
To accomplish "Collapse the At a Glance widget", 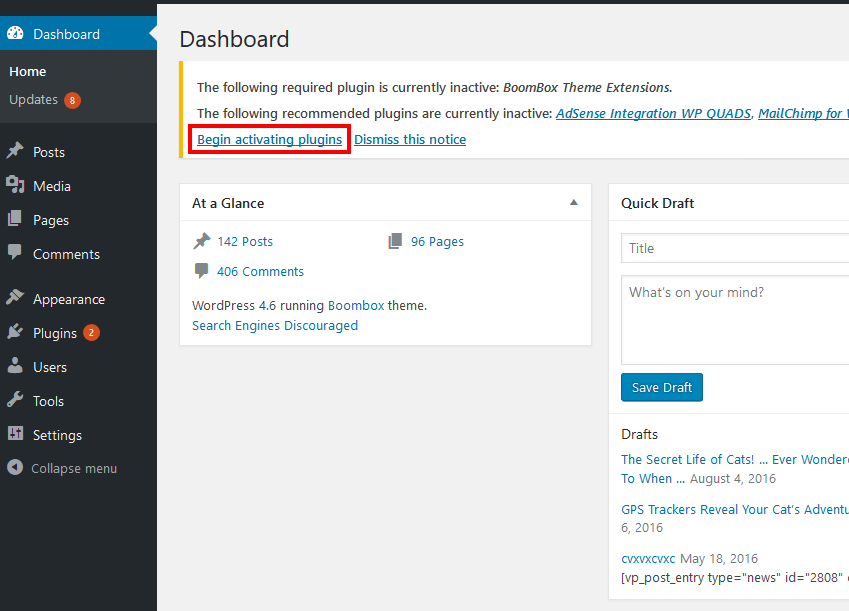I will click(x=574, y=203).
